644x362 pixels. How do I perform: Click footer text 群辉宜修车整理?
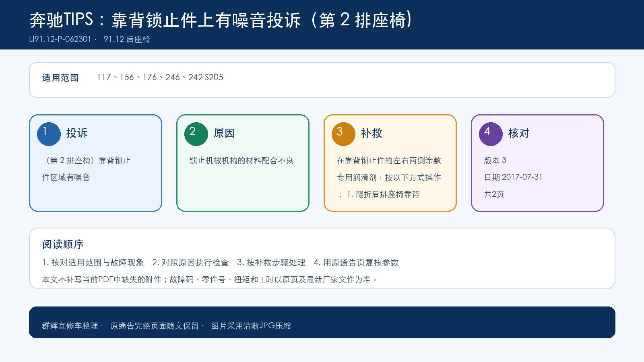70,326
